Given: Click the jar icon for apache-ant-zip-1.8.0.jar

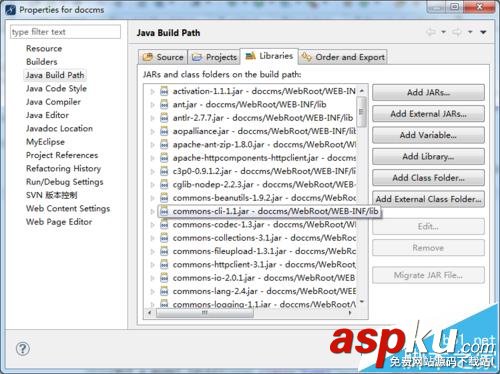Looking at the screenshot, I should (164, 144).
